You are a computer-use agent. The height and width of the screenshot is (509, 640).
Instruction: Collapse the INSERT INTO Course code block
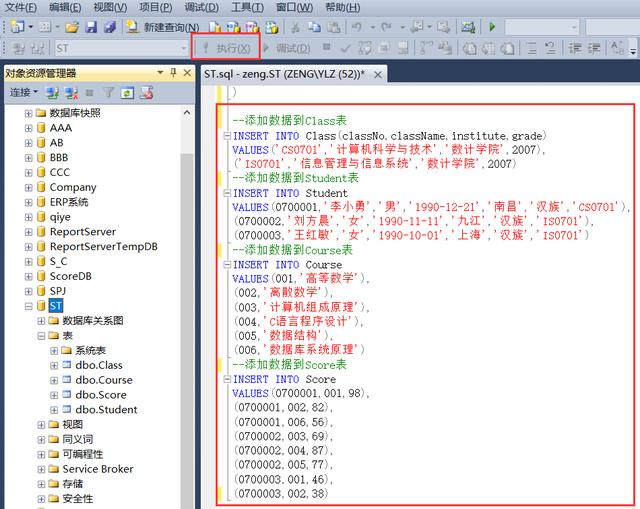pos(227,265)
